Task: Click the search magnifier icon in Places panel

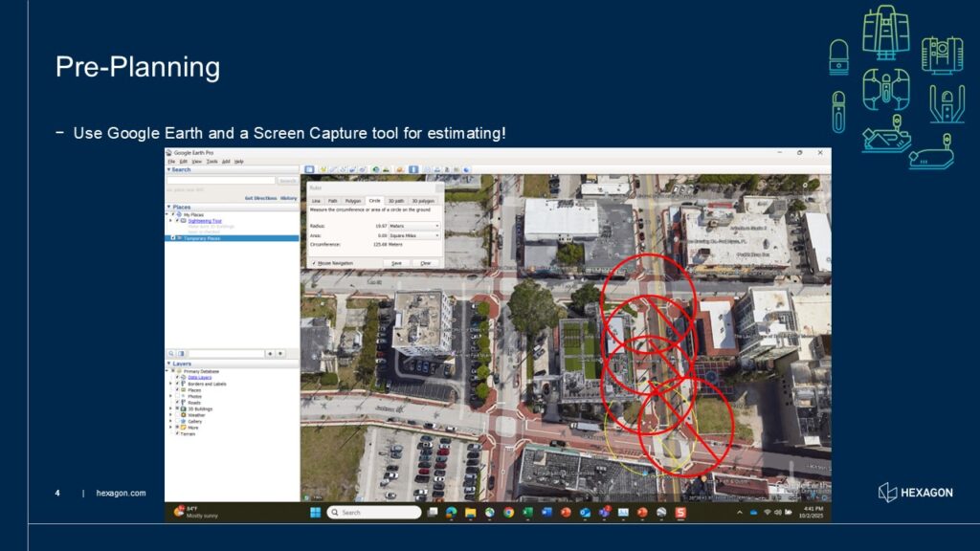Action: coord(171,353)
